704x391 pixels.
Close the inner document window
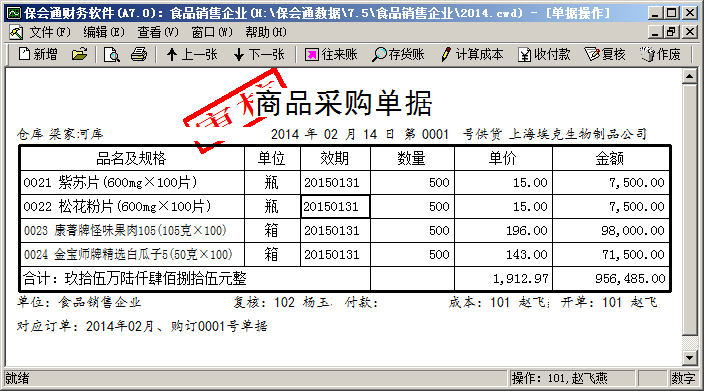[x=689, y=32]
